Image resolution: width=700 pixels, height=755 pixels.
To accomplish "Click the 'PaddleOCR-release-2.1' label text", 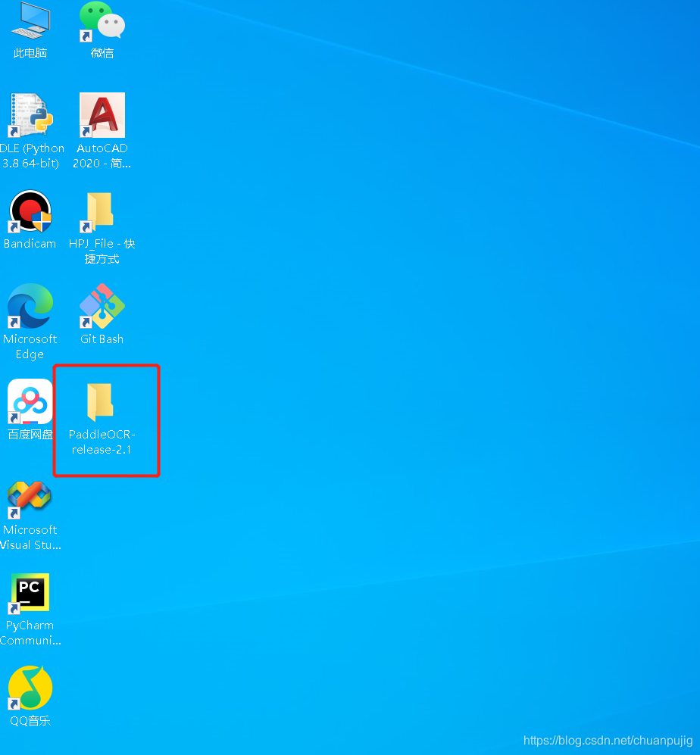I will coord(102,441).
